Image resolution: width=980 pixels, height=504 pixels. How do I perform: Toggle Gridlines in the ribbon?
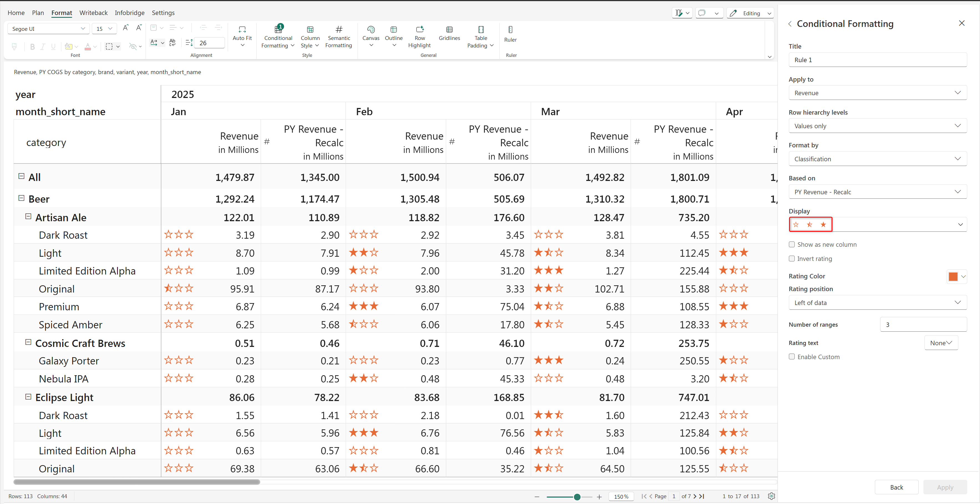pyautogui.click(x=449, y=30)
